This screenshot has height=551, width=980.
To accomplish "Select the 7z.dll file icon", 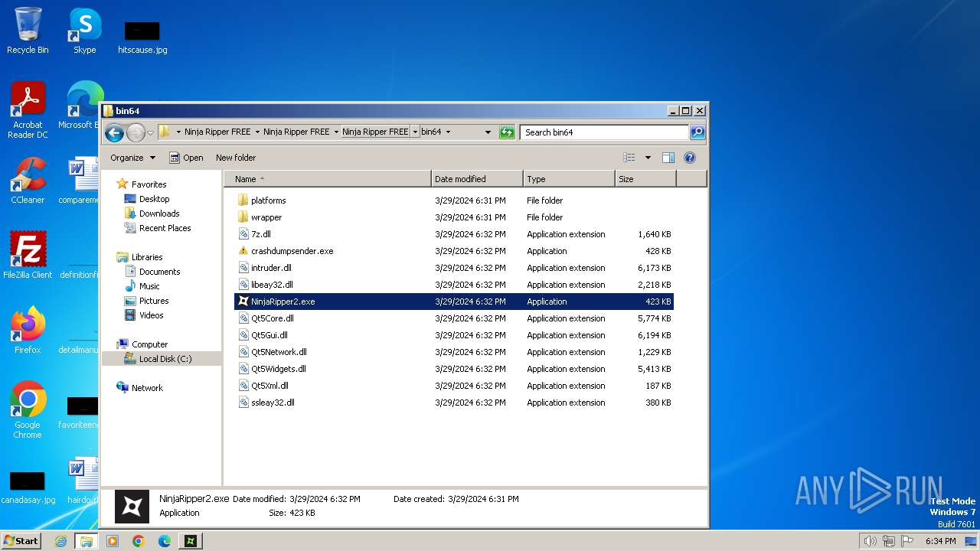I will (243, 234).
